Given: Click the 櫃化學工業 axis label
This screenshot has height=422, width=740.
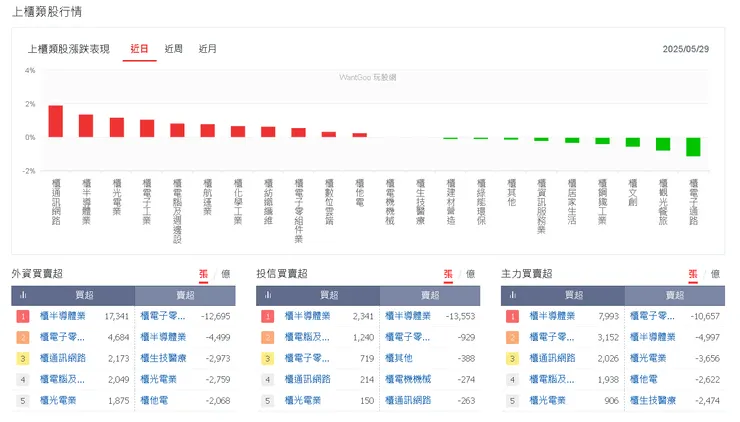Looking at the screenshot, I should click(238, 202).
